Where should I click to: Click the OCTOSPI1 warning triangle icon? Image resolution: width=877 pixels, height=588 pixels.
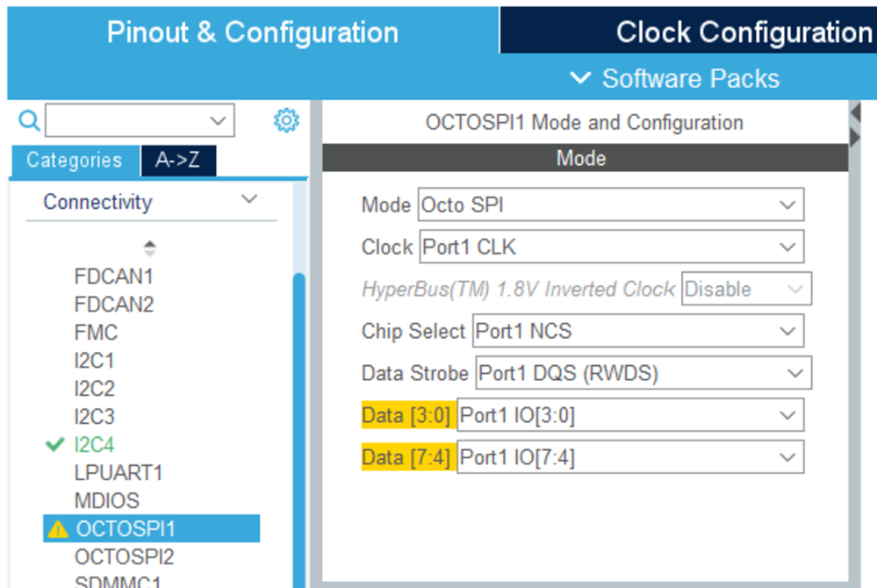(x=58, y=529)
